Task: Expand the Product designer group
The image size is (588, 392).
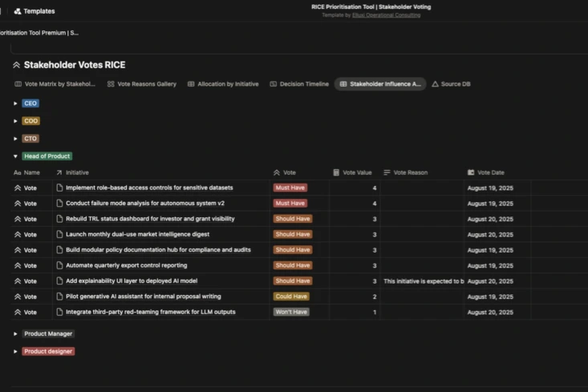Action: pyautogui.click(x=15, y=351)
